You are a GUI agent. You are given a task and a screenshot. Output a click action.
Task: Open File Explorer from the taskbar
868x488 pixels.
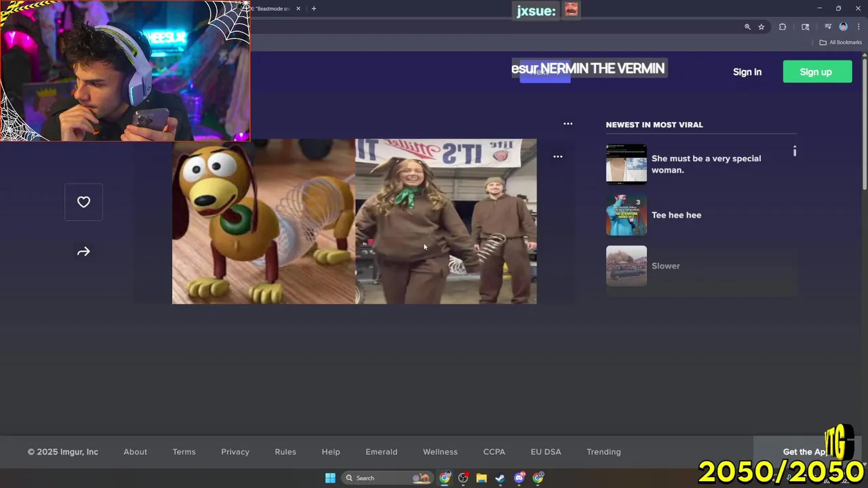[x=481, y=478]
